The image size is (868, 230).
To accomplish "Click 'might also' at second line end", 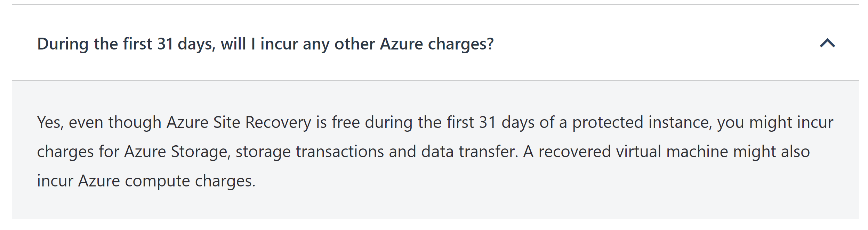I will tap(771, 152).
